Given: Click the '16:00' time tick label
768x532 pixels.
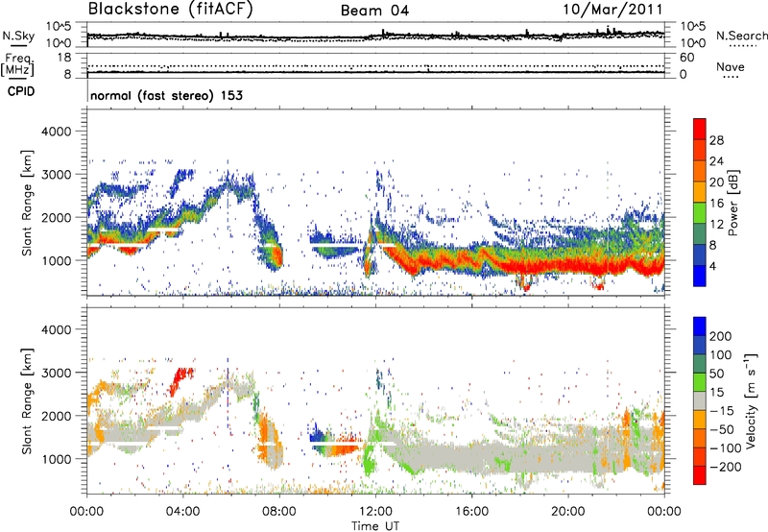Looking at the screenshot, I should [x=471, y=512].
